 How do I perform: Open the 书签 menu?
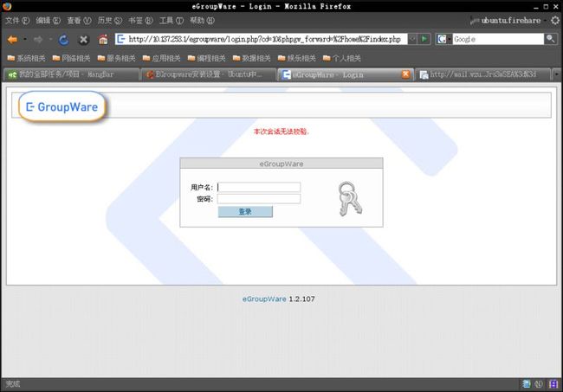(x=140, y=21)
